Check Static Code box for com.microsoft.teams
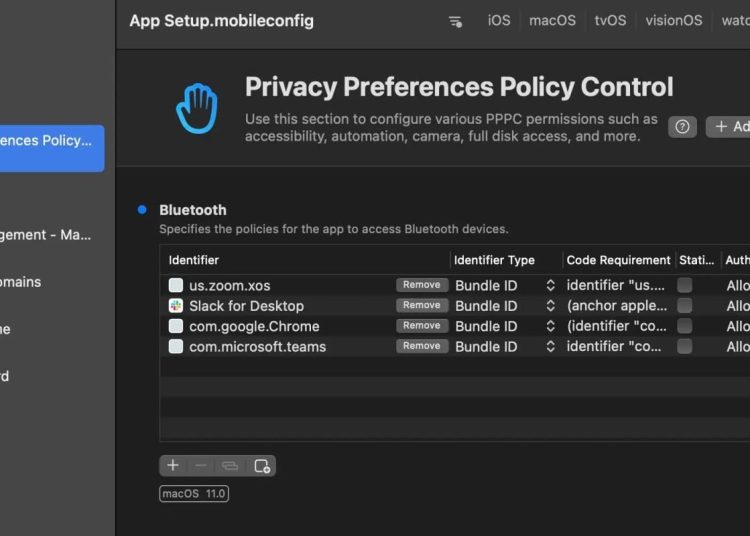Viewport: 750px width, 536px height. tap(684, 347)
